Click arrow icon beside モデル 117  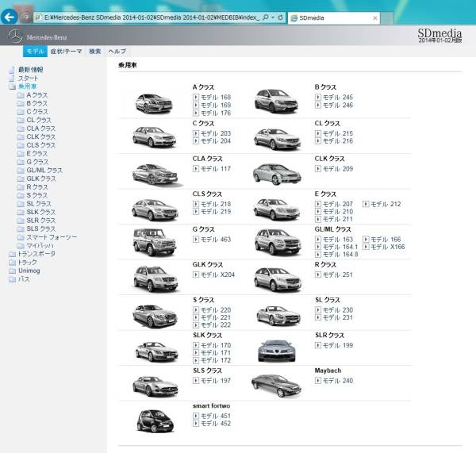[196, 168]
